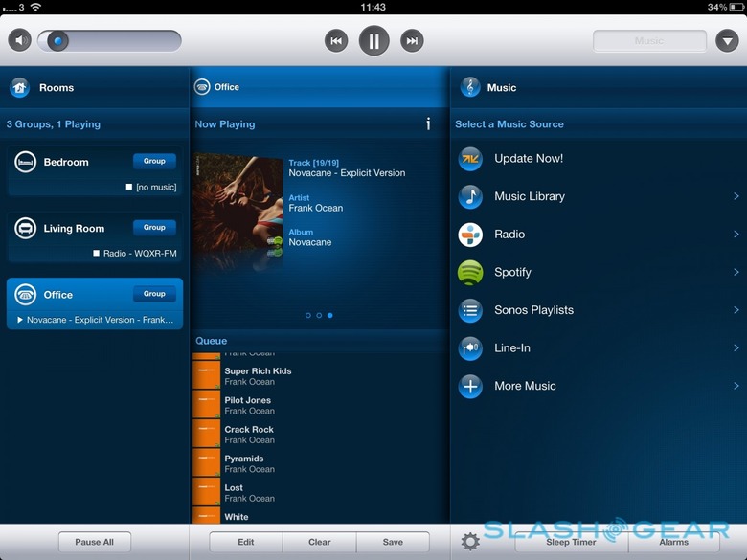Click Pyramids orange album thumbnail
The image size is (747, 560).
(206, 463)
